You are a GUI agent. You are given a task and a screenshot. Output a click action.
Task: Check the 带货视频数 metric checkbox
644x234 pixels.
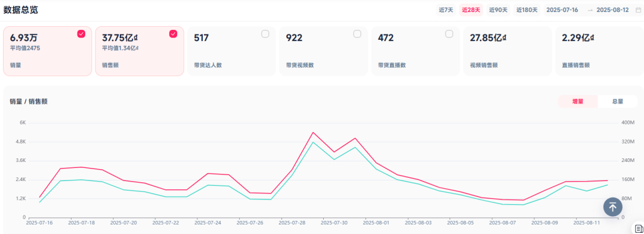point(357,33)
